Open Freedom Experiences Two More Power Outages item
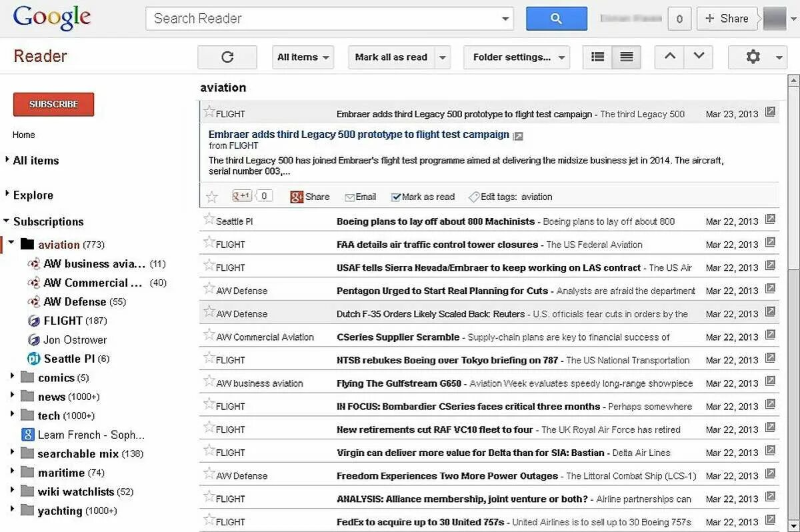The width and height of the screenshot is (800, 532). [x=488, y=475]
